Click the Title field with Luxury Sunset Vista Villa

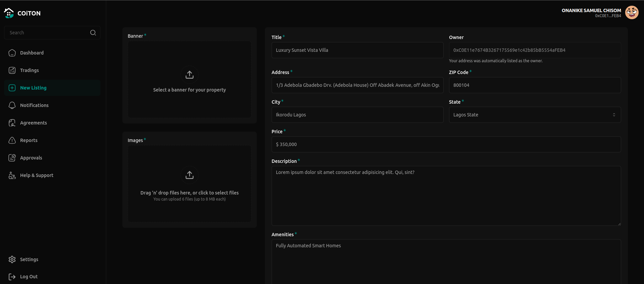[357, 50]
